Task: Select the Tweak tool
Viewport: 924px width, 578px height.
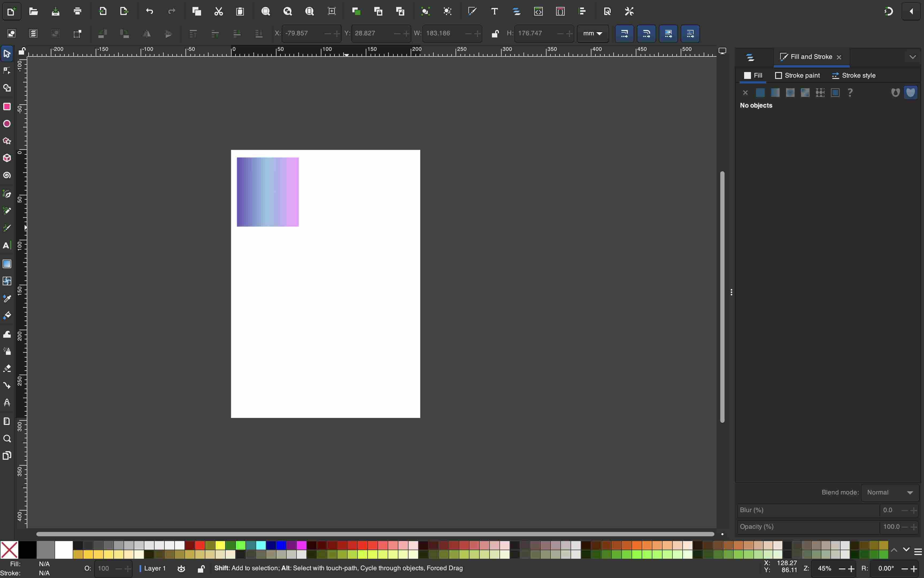Action: pos(7,334)
